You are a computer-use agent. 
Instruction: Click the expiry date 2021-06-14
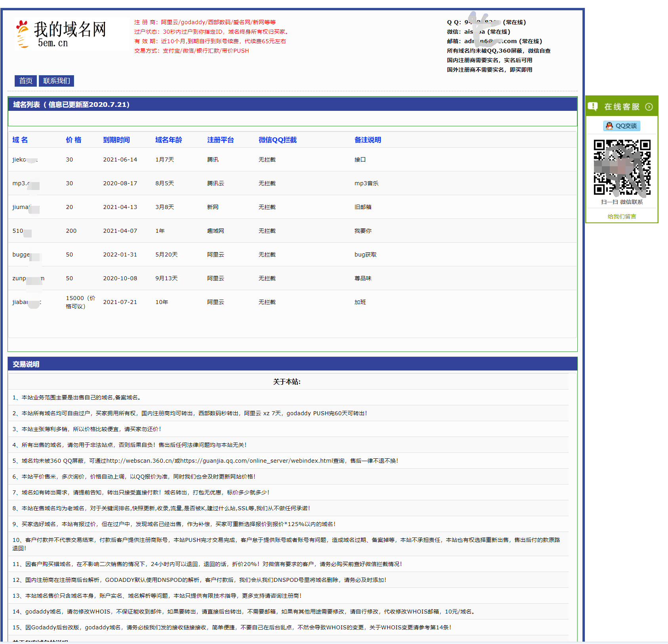[x=120, y=160]
